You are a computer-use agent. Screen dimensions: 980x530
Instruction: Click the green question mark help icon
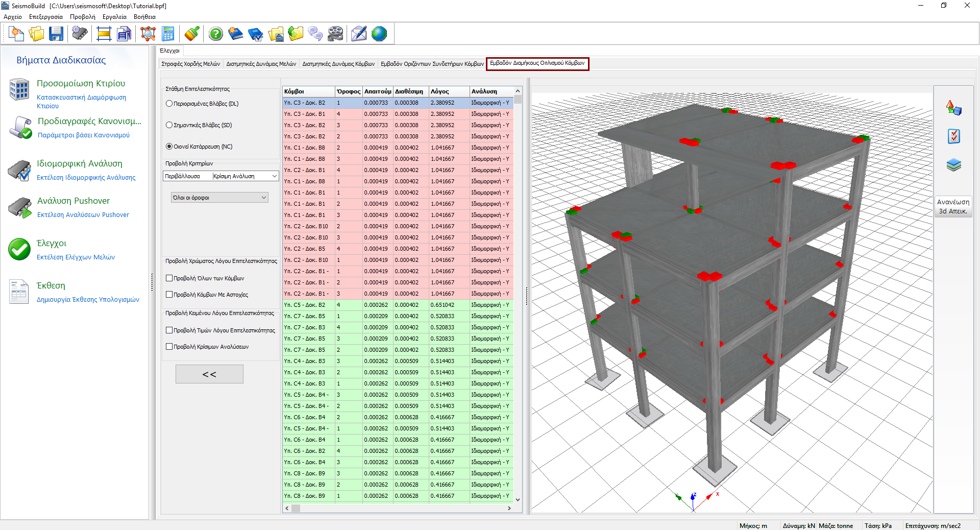click(x=216, y=34)
